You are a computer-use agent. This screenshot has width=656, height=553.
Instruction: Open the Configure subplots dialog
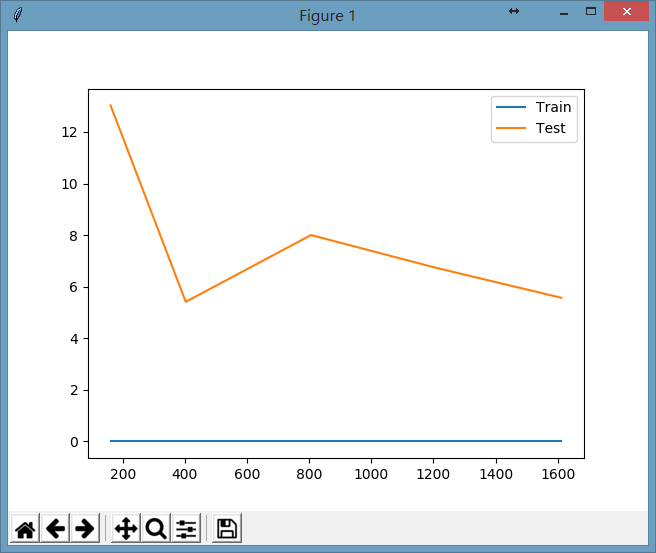click(x=186, y=528)
